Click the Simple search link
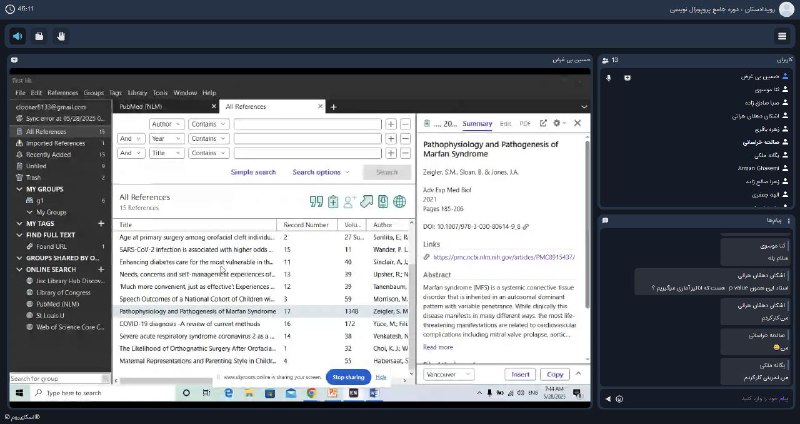 coord(253,172)
